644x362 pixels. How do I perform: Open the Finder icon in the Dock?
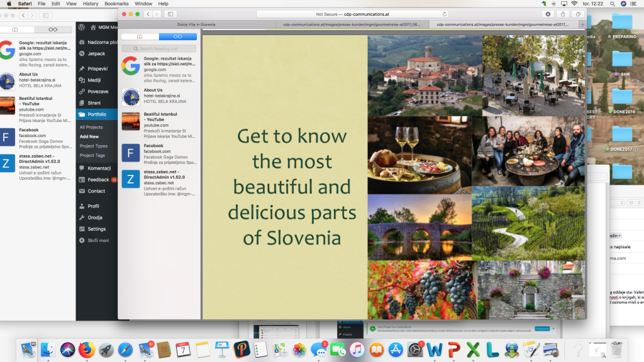coord(48,349)
